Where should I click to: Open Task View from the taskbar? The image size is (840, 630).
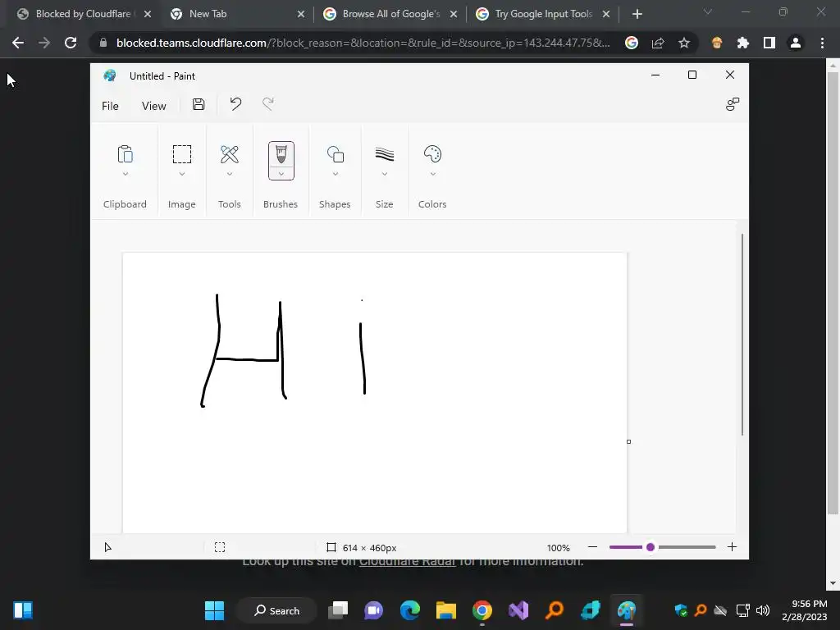[x=338, y=610]
